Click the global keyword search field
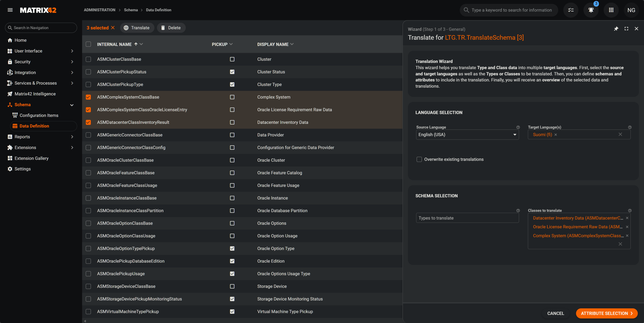The width and height of the screenshot is (644, 323). (509, 10)
